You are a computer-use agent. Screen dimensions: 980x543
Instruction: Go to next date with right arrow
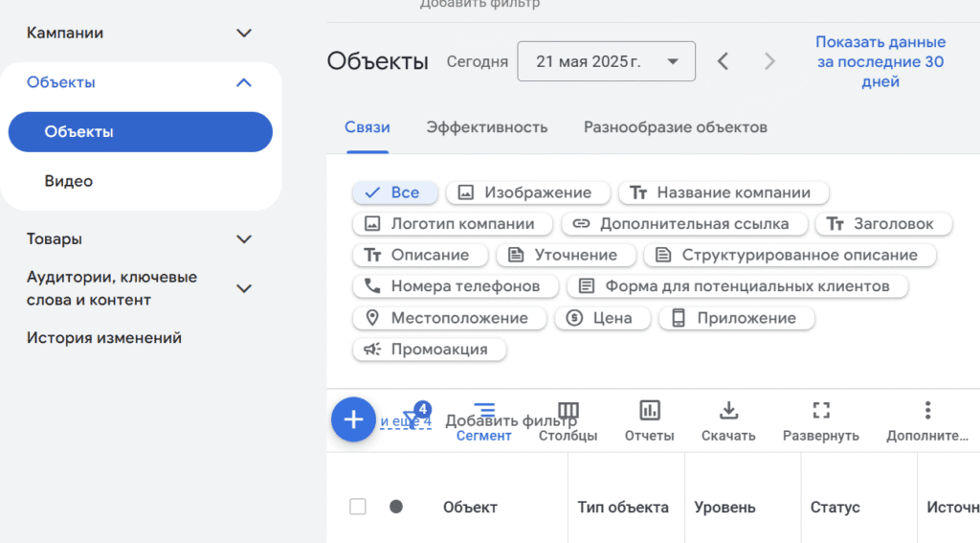coord(769,61)
